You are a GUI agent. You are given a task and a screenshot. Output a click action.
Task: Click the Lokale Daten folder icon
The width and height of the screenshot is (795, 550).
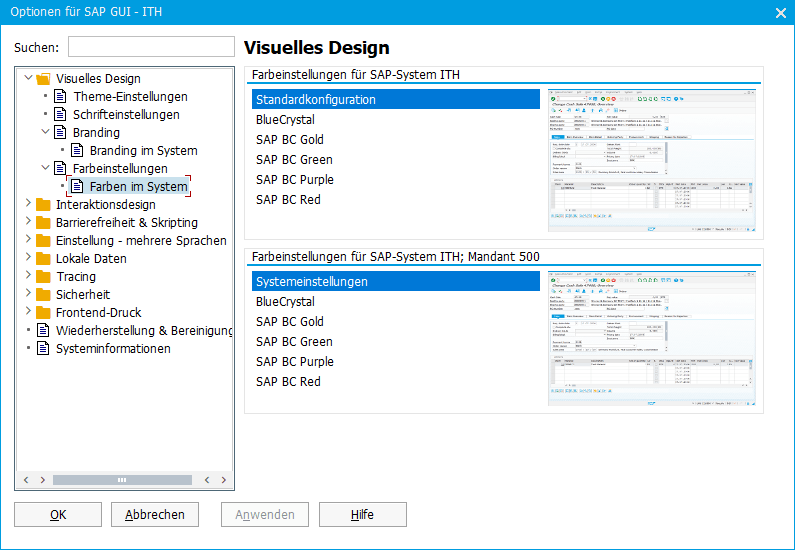pos(44,259)
